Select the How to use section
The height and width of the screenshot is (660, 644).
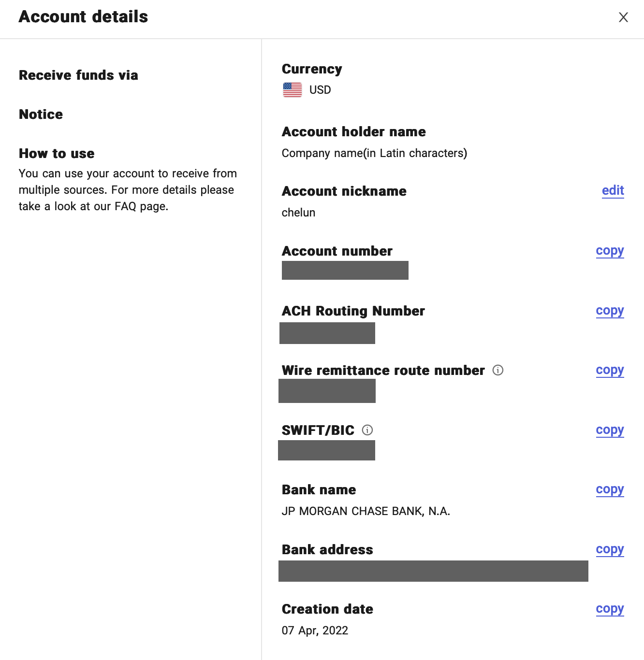[57, 154]
